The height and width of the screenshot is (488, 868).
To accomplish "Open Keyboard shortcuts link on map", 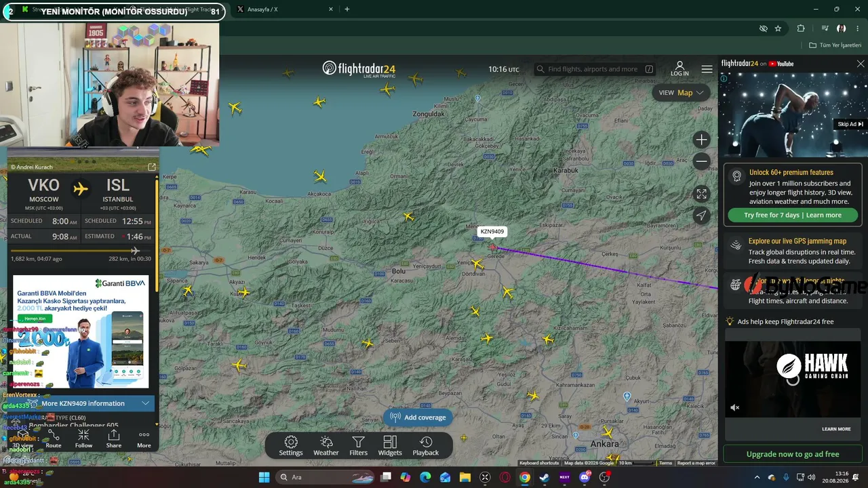I will pos(539,463).
